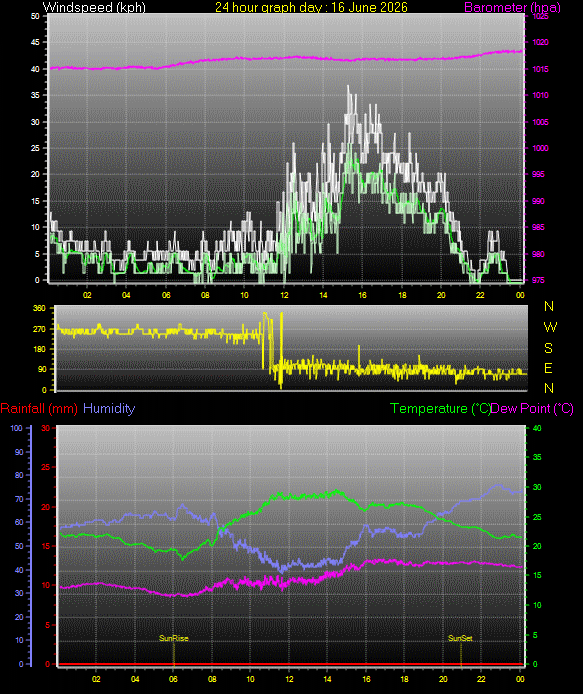Click the '45' value on the windspeed axis
The image size is (583, 694).
click(35, 42)
